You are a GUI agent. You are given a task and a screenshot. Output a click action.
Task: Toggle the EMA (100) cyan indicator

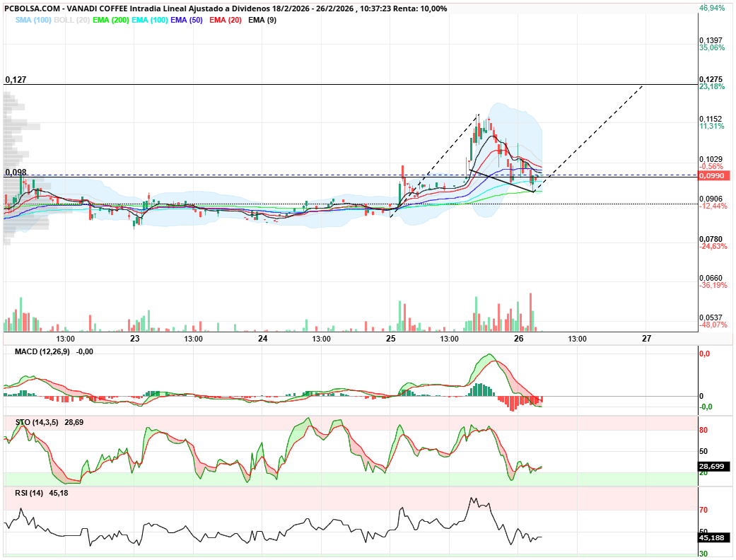[149, 22]
